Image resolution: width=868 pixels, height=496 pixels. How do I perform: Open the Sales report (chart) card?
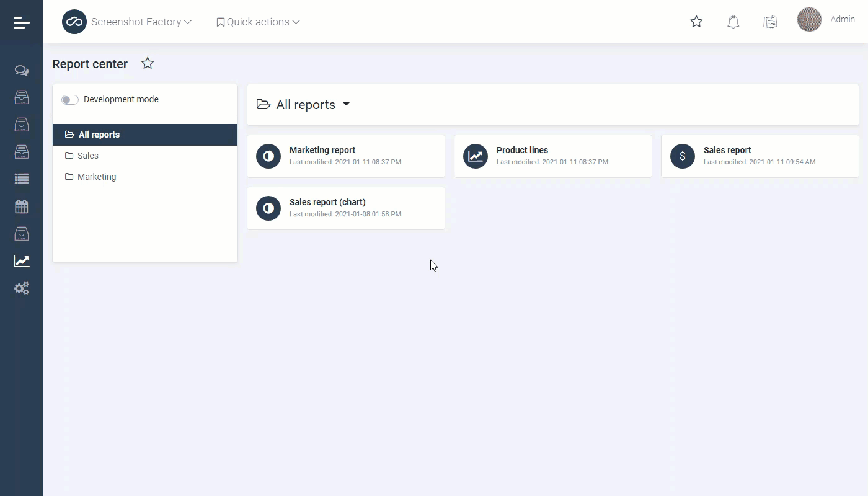[345, 208]
